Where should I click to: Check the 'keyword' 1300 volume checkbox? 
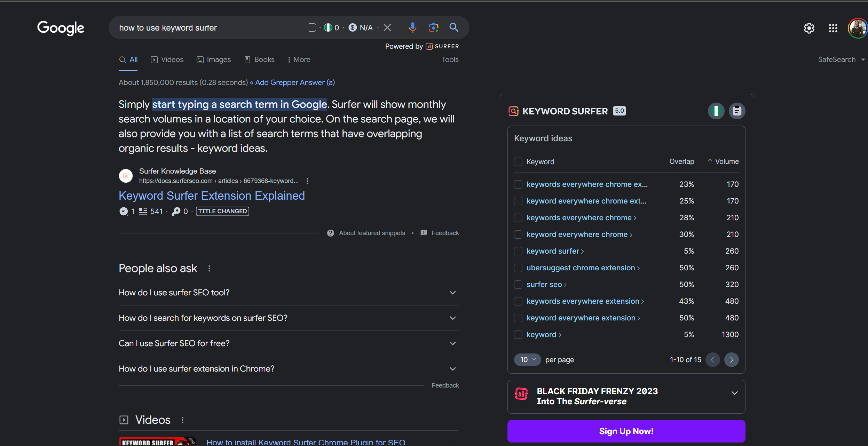tap(518, 335)
